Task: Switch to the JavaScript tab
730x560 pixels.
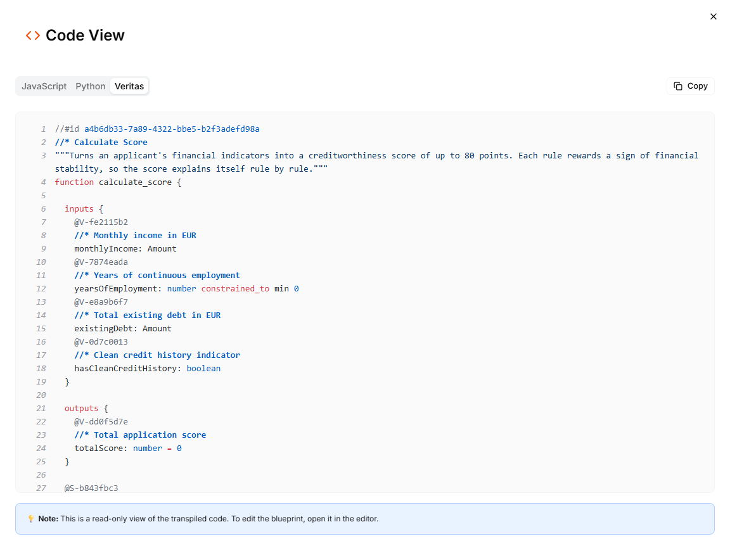Action: coord(44,86)
